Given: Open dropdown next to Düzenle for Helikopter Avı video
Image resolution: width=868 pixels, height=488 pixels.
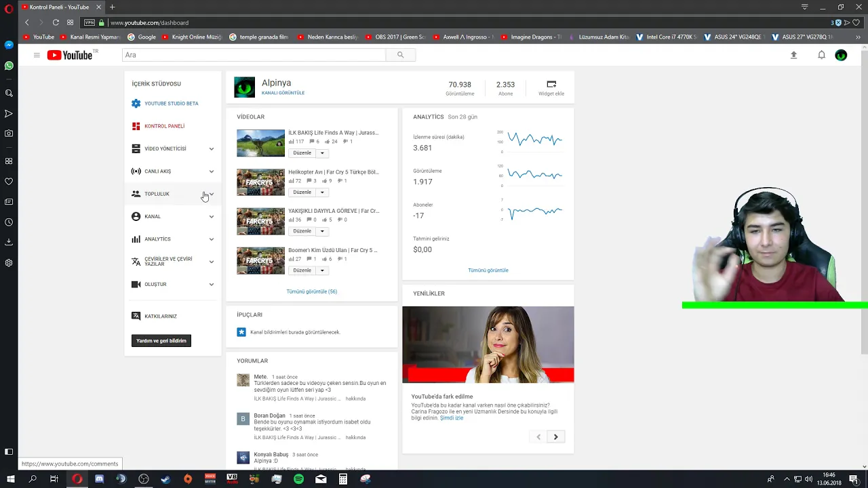Looking at the screenshot, I should tap(322, 192).
